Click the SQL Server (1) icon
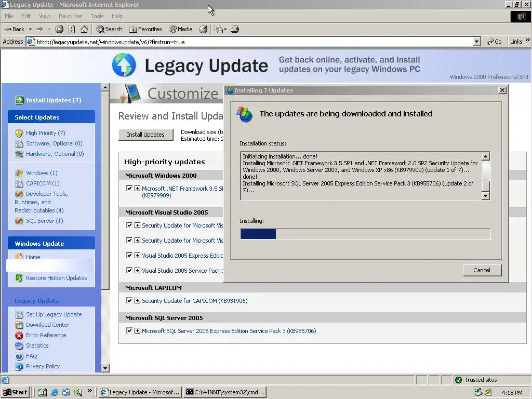This screenshot has height=399, width=532. click(19, 221)
